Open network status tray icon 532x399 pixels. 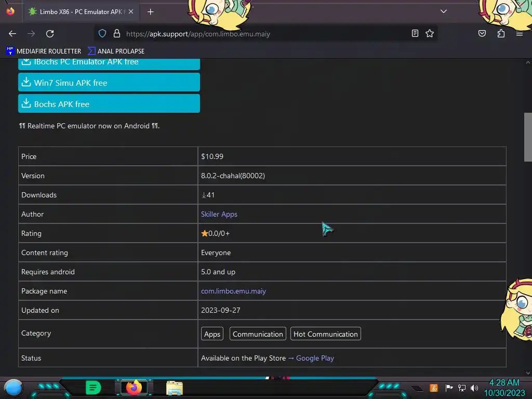coord(461,388)
